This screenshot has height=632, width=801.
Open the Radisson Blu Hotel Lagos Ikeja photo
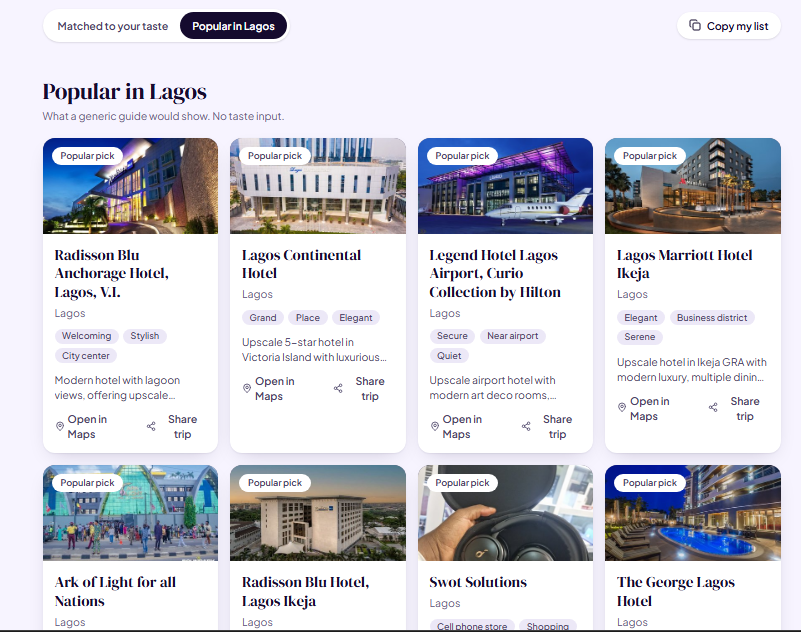pos(318,513)
